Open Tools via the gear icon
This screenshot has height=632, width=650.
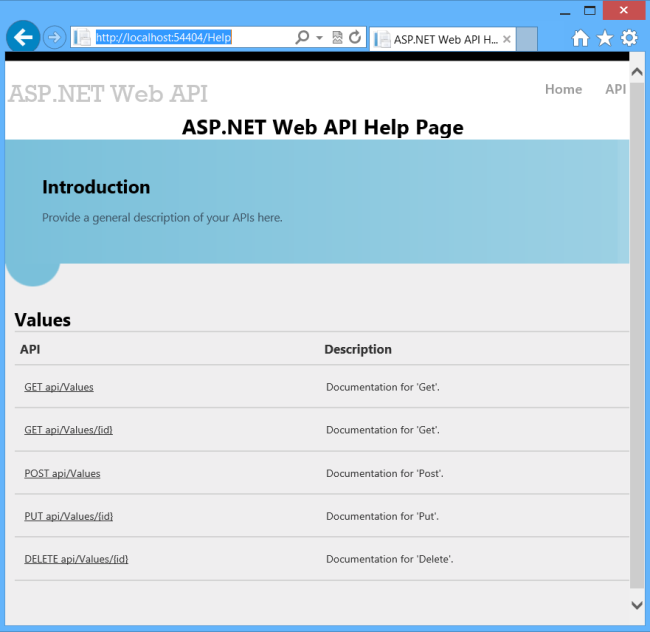[629, 38]
